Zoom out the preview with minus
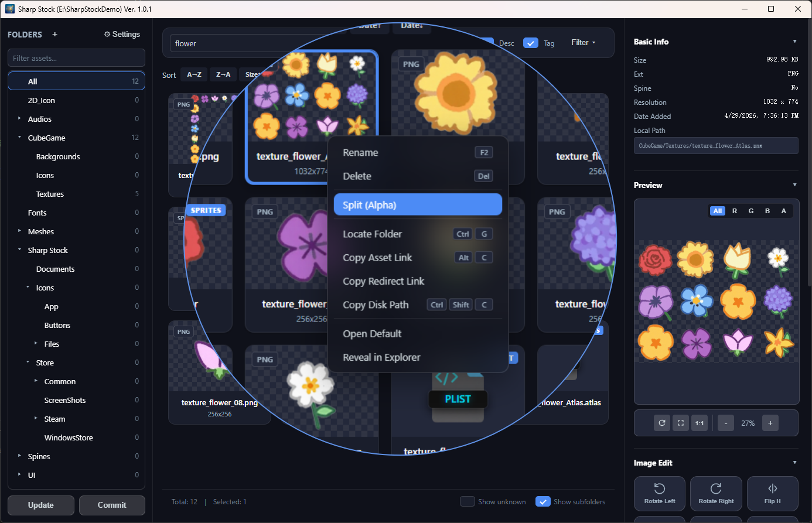 click(726, 423)
